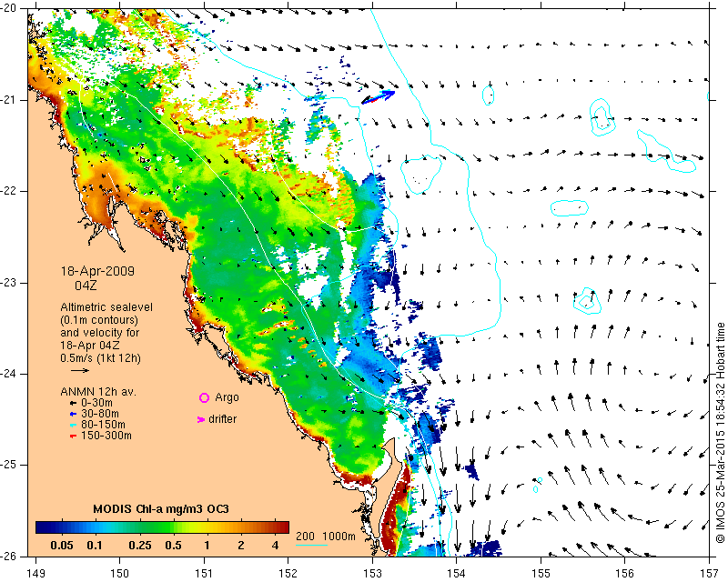Click the '154' longitude axis label
Viewport: 728px width, 582px height.
457,574
